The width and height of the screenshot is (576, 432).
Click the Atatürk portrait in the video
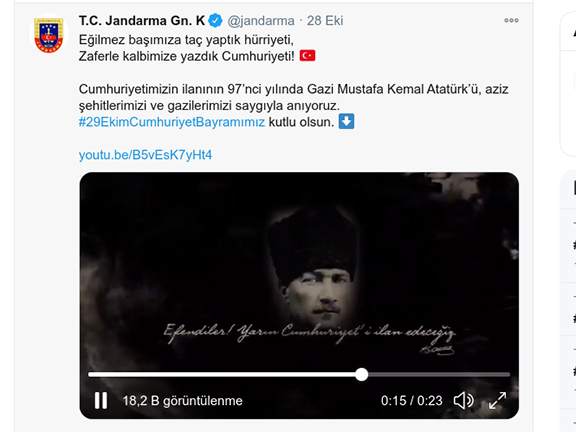[x=313, y=266]
